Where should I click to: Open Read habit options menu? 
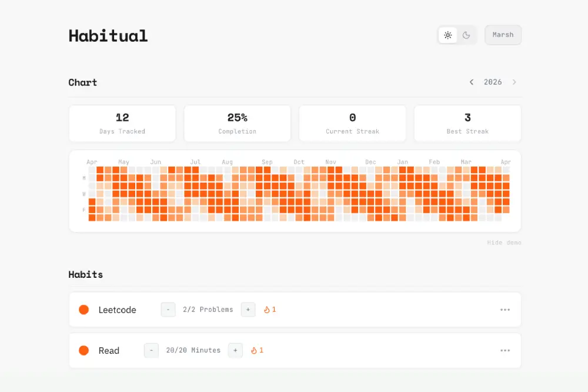505,350
